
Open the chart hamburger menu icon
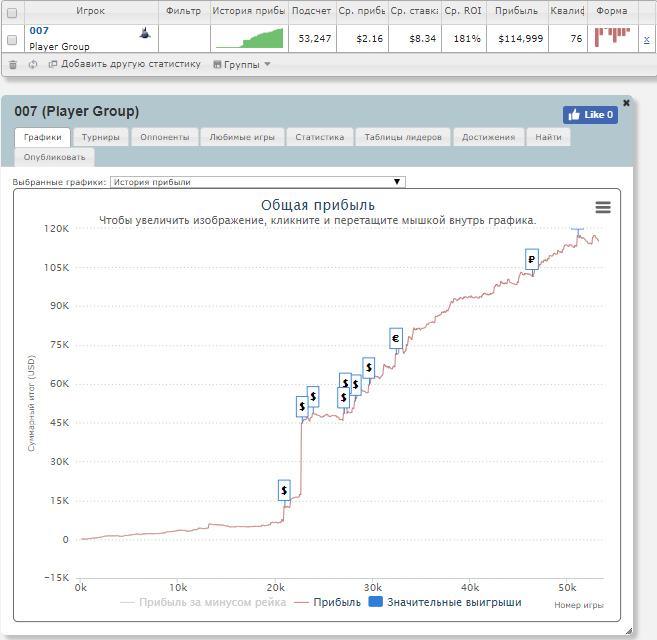pyautogui.click(x=603, y=207)
